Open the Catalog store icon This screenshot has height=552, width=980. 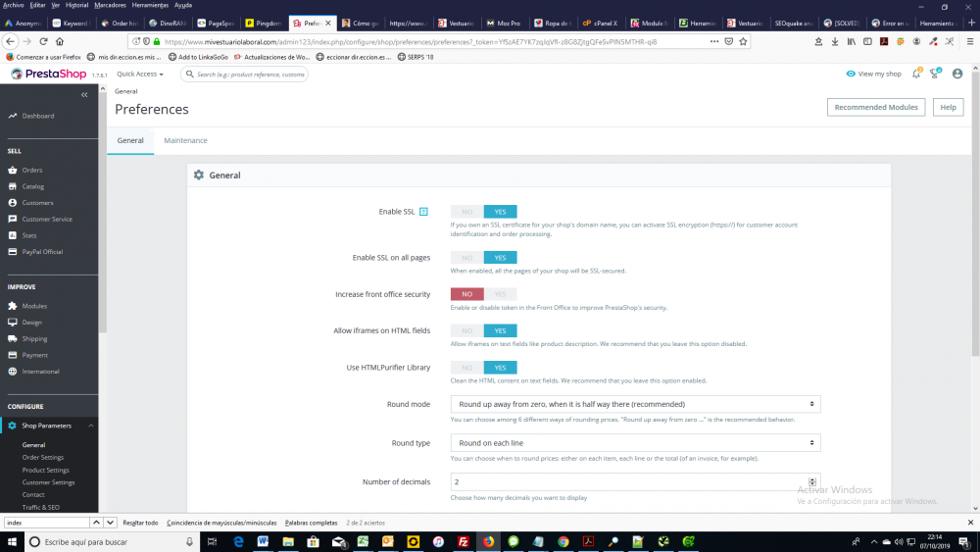coord(13,186)
